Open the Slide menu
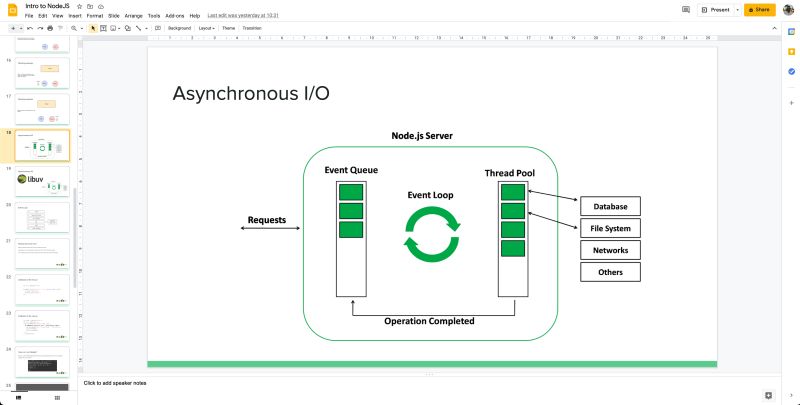This screenshot has width=800, height=405. pyautogui.click(x=114, y=16)
